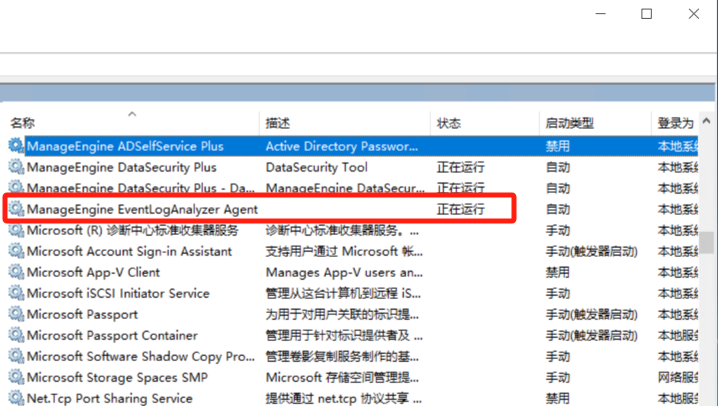
Task: Sort by the 状态 column header
Action: tap(449, 123)
